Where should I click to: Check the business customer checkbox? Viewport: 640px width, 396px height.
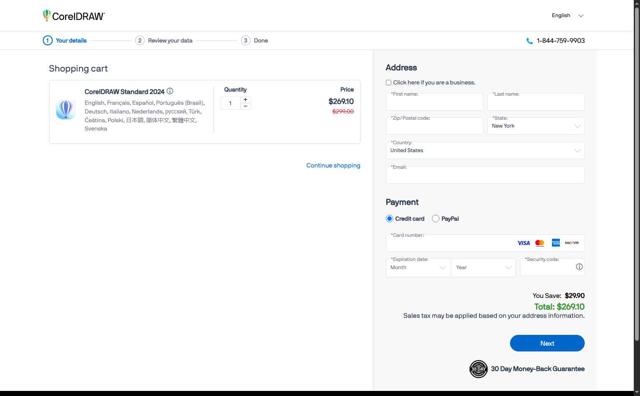(389, 82)
